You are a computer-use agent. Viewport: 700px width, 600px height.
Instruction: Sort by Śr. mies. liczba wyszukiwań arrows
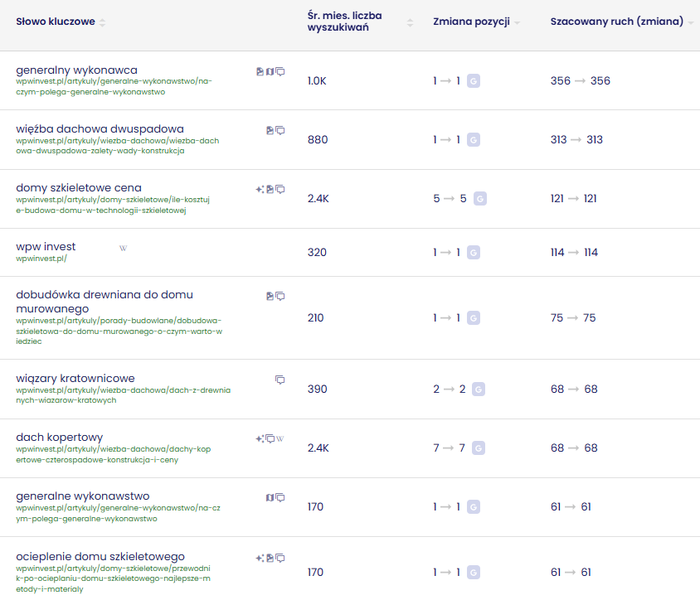410,22
